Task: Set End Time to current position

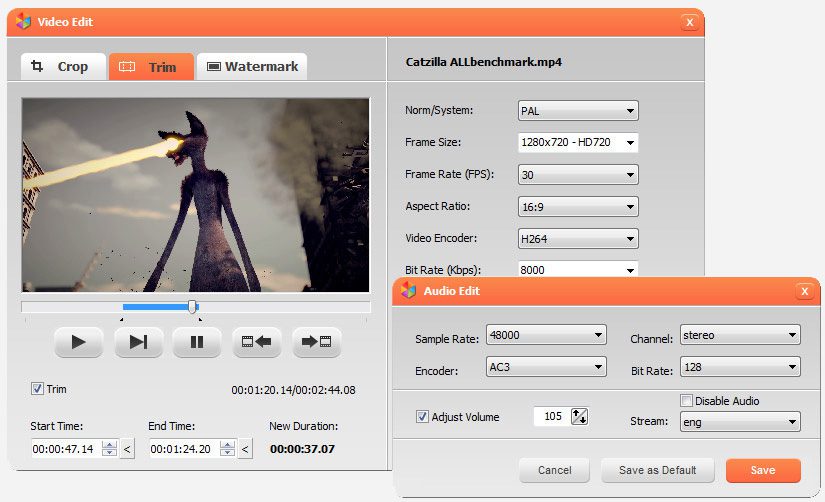Action: click(245, 449)
